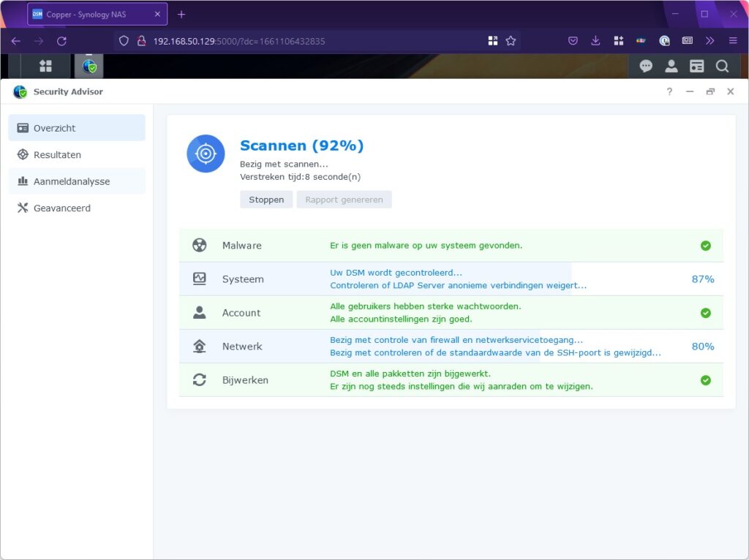Image resolution: width=749 pixels, height=560 pixels.
Task: Click the Netwerk 80% progress value
Action: point(703,347)
